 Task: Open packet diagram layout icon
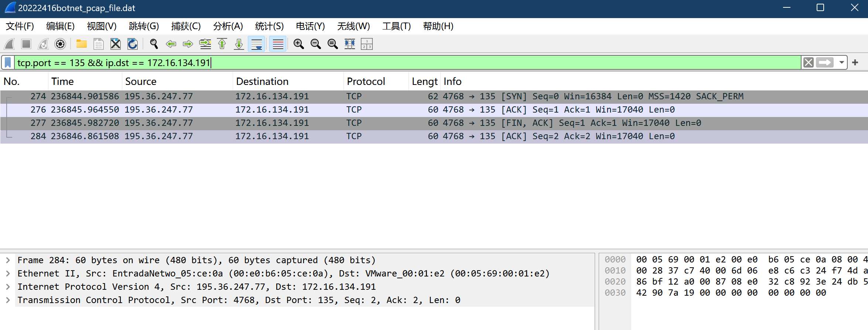point(367,44)
